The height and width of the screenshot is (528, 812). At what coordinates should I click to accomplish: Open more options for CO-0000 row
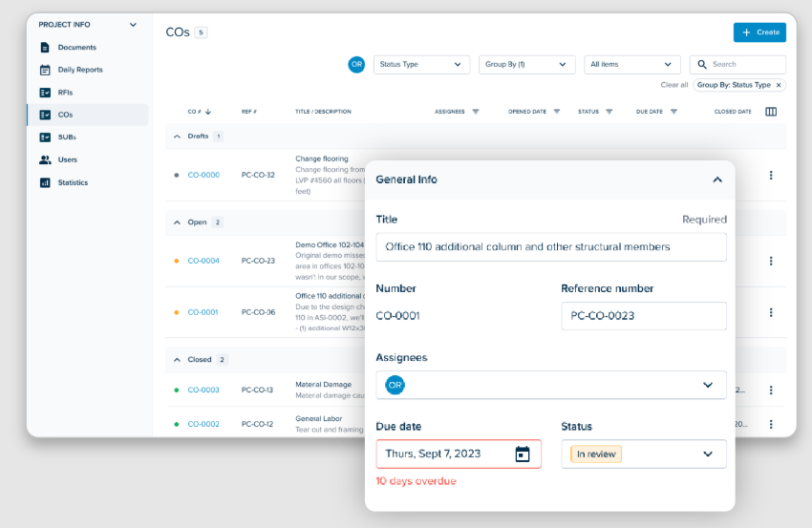(x=771, y=176)
